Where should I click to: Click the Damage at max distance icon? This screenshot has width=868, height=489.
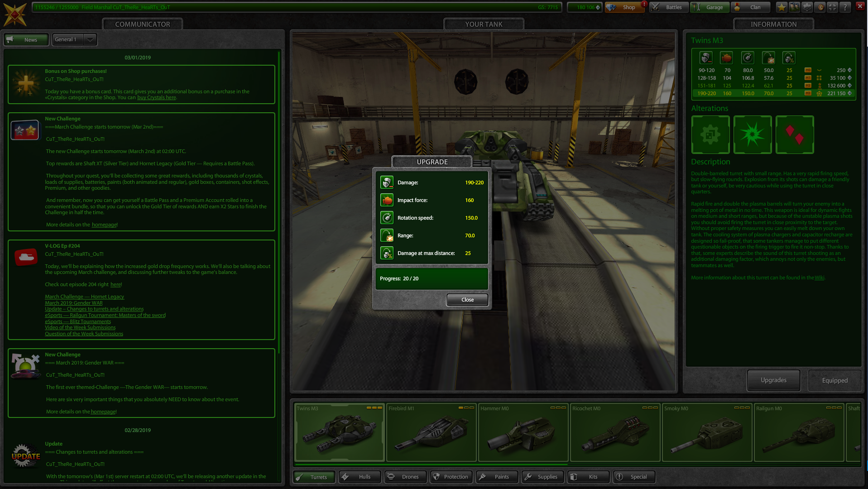(x=387, y=253)
